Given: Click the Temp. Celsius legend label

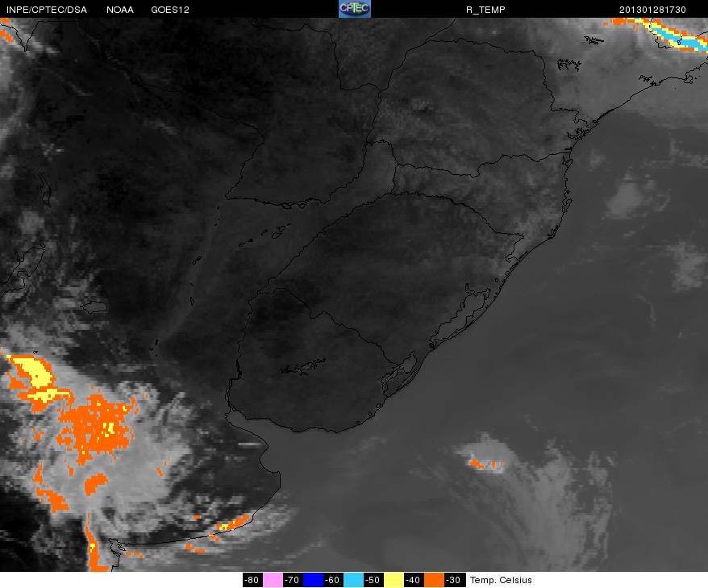Looking at the screenshot, I should 501,580.
